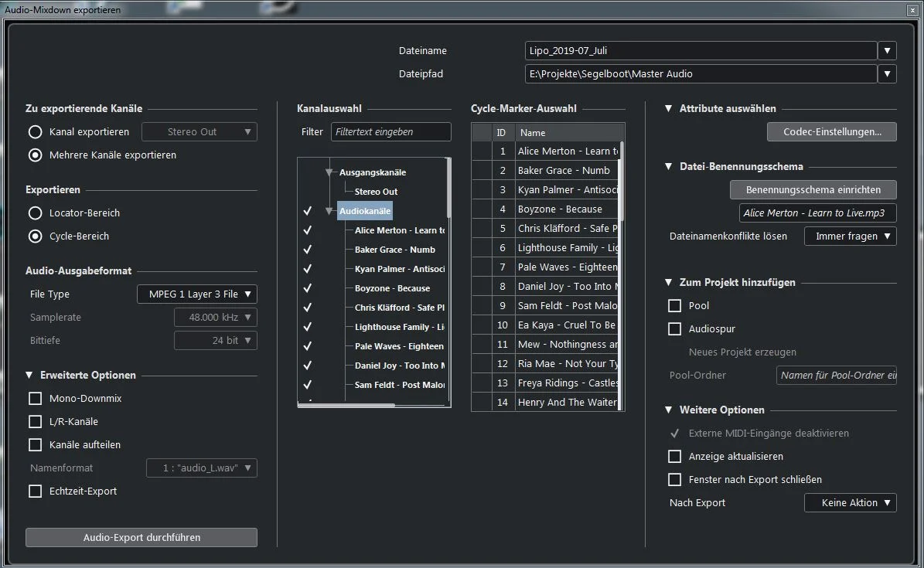Image resolution: width=924 pixels, height=568 pixels.
Task: Open the Dateiname history dropdown arrow
Action: pos(887,51)
